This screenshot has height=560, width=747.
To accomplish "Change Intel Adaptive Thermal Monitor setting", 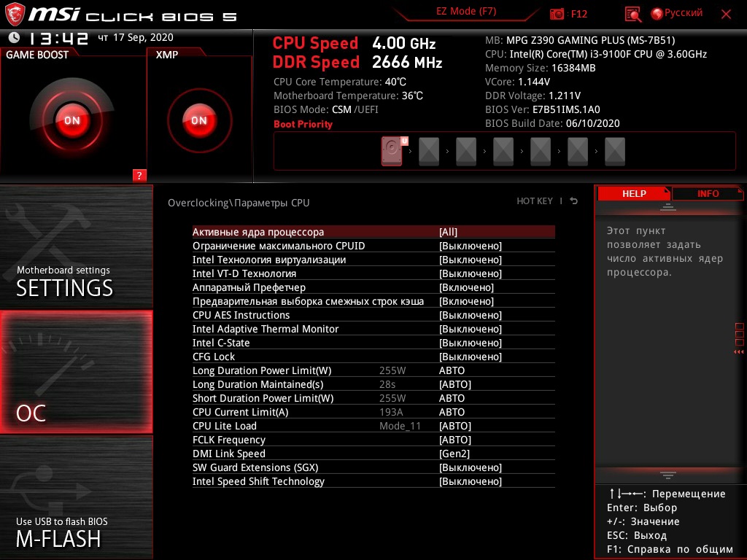I will pyautogui.click(x=373, y=329).
